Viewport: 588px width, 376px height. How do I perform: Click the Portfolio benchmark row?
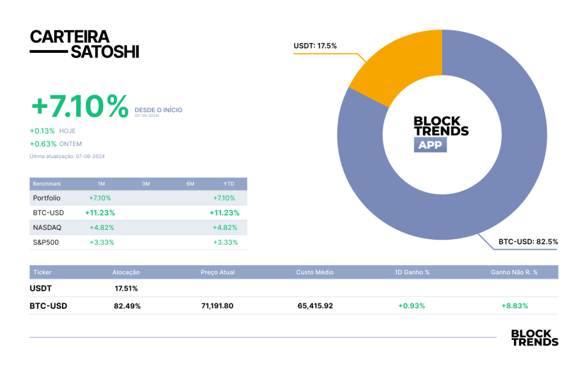[x=138, y=198]
